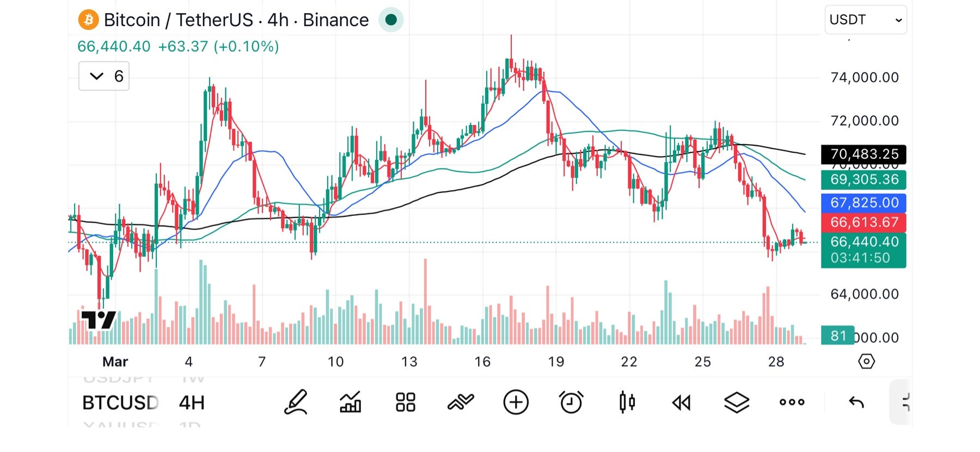Viewport: 980px width, 452px height.
Task: Open object tree layers icon
Action: (737, 403)
